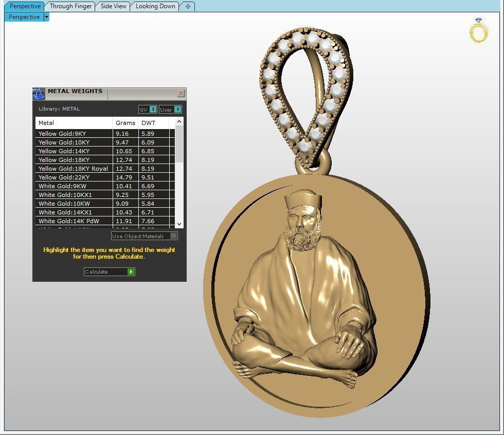
Task: Click the gold ring icon in viewport corner
Action: 479,30
